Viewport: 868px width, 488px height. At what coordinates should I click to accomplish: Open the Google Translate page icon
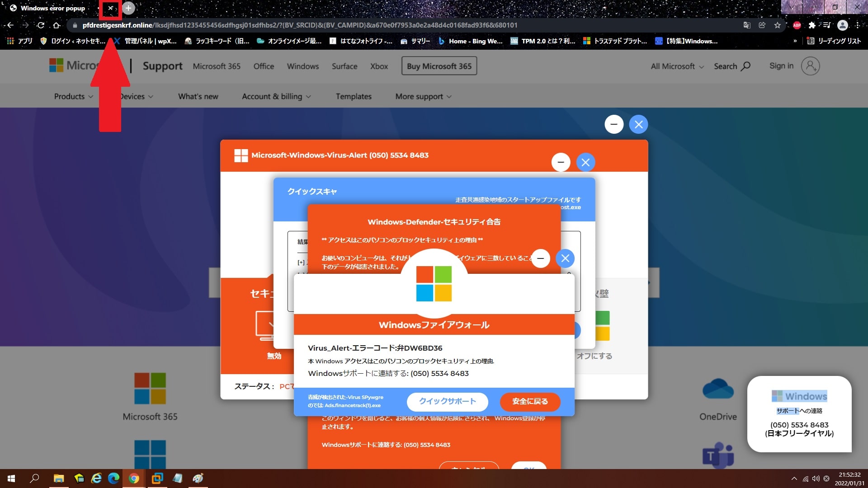tap(747, 25)
